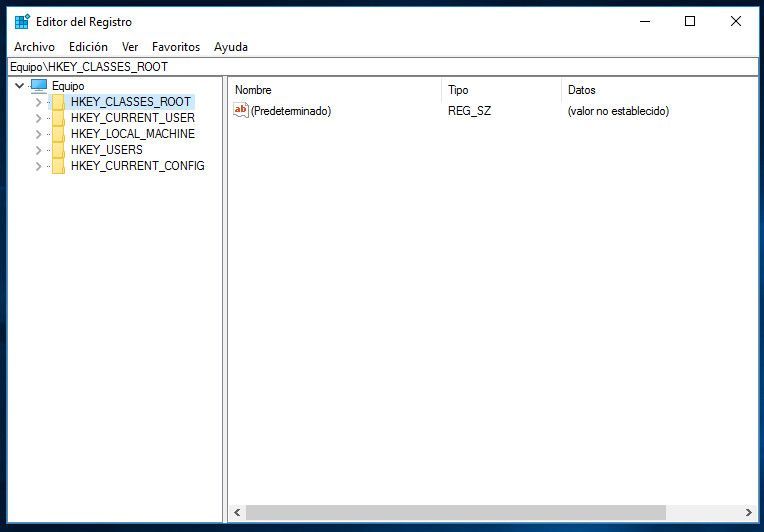This screenshot has height=532, width=764.
Task: Open the Archivo menu
Action: pyautogui.click(x=34, y=47)
